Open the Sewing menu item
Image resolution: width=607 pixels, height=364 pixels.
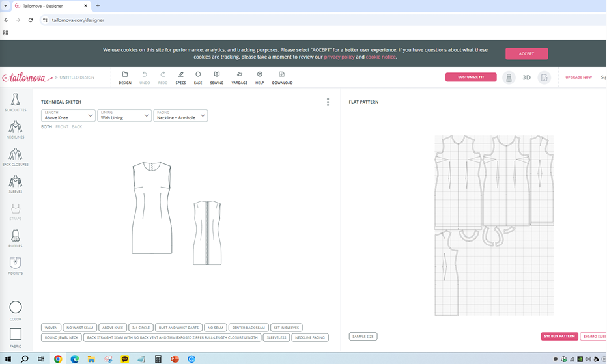point(216,77)
